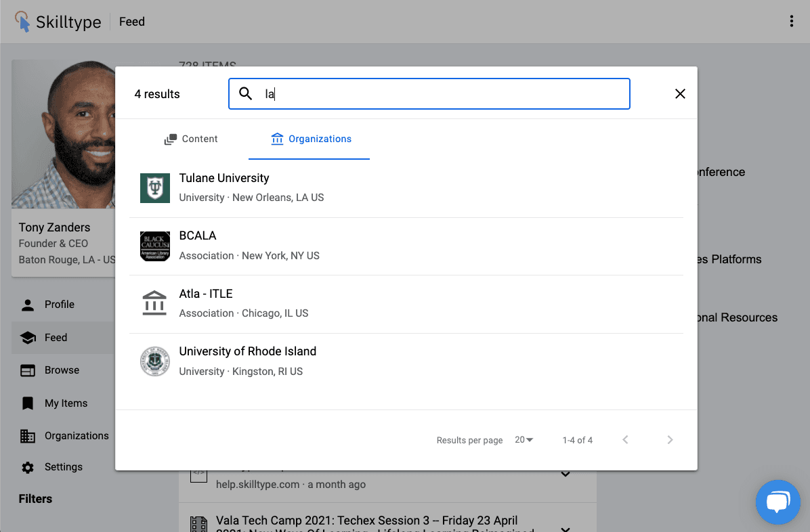Open the BCALA result
Image resolution: width=810 pixels, height=532 pixels.
[x=406, y=246]
